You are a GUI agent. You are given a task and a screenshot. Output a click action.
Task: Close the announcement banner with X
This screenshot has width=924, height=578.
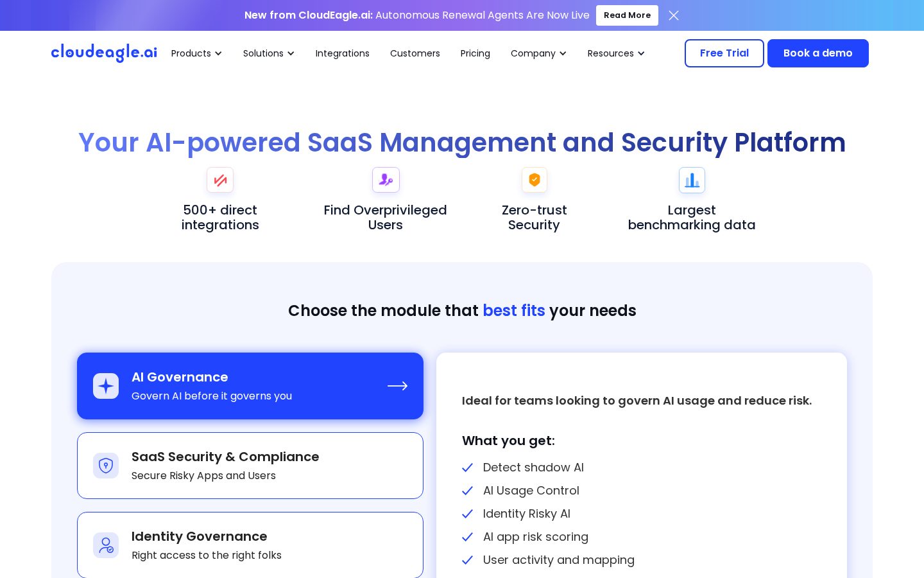coord(674,15)
